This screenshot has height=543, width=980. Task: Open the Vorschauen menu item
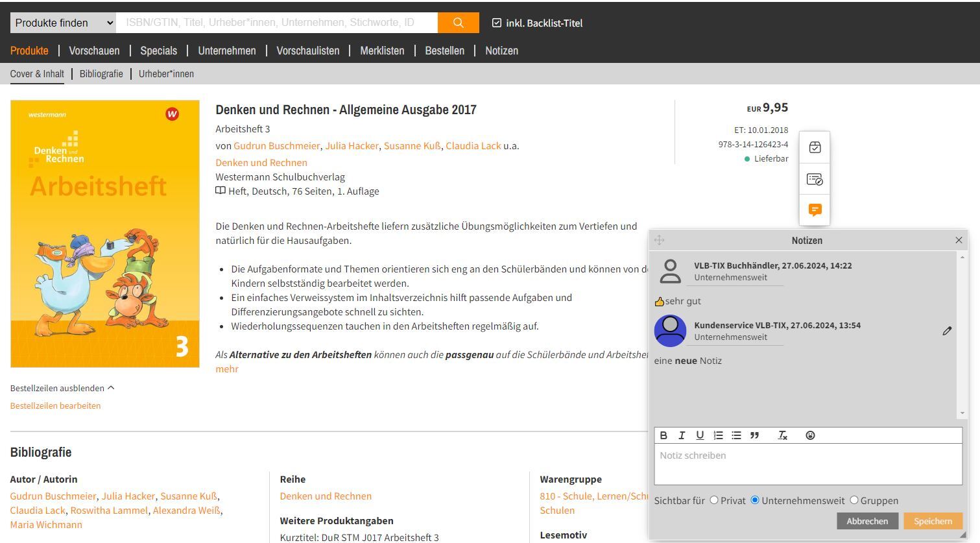click(x=94, y=51)
